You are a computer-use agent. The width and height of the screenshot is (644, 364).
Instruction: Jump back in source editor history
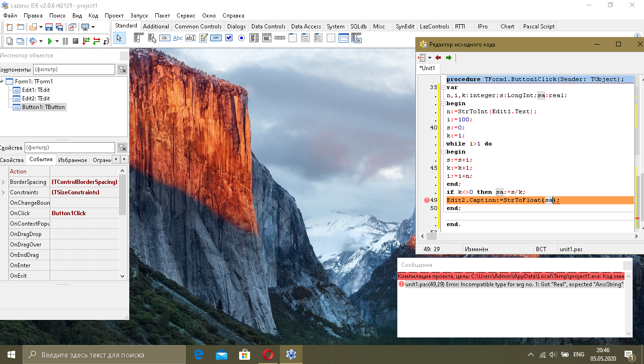438,58
